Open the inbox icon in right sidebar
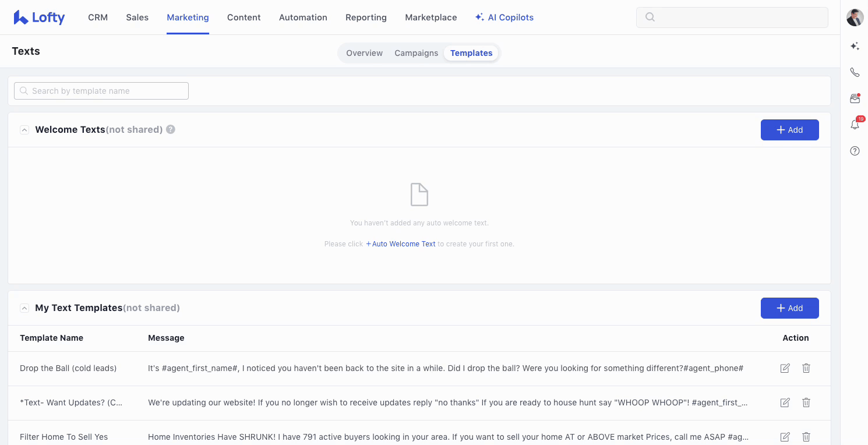The width and height of the screenshot is (868, 445). point(855,99)
